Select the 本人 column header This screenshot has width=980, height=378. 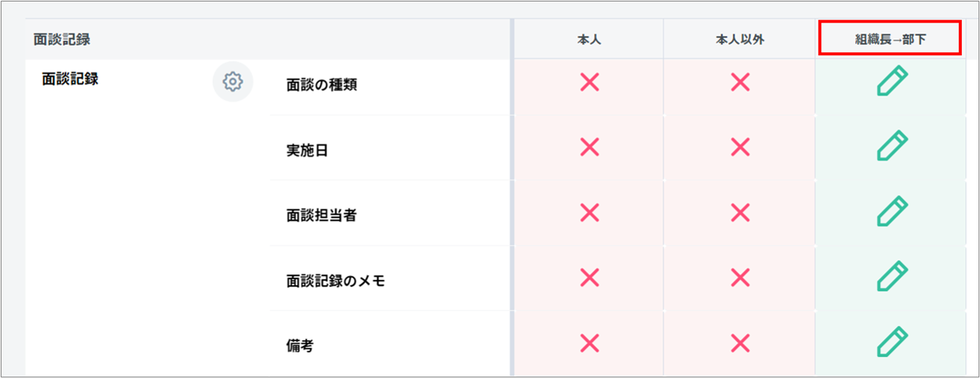pyautogui.click(x=589, y=40)
